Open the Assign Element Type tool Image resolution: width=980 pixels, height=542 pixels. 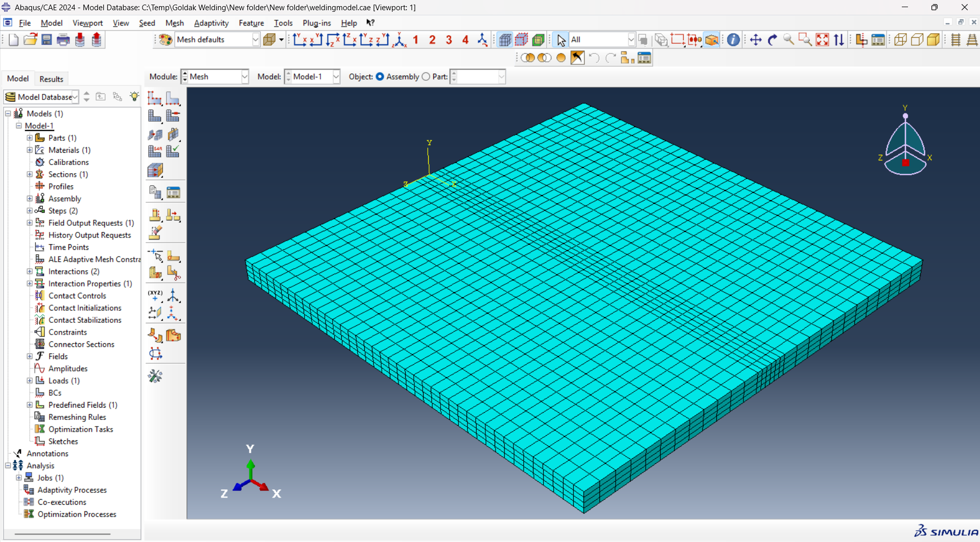coord(154,150)
